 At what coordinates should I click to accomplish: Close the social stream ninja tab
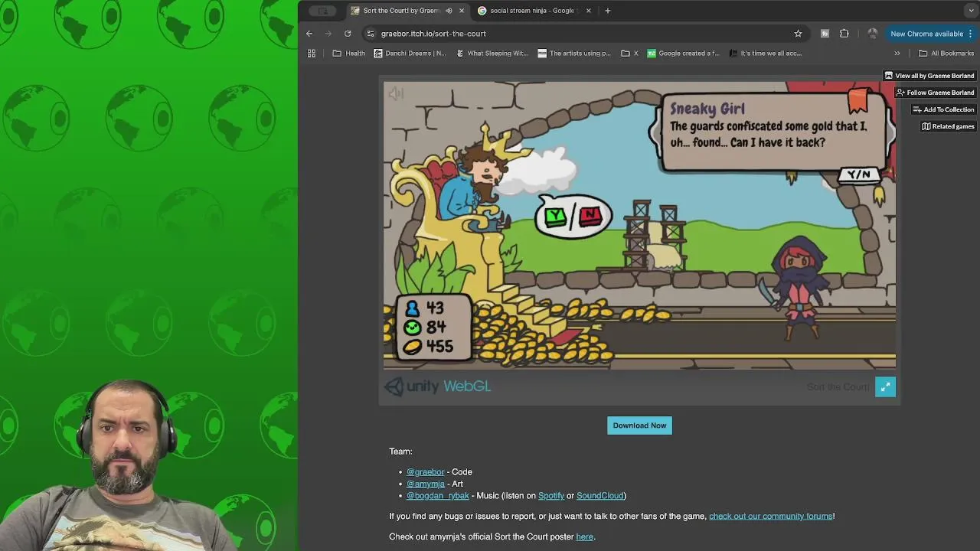(x=589, y=11)
